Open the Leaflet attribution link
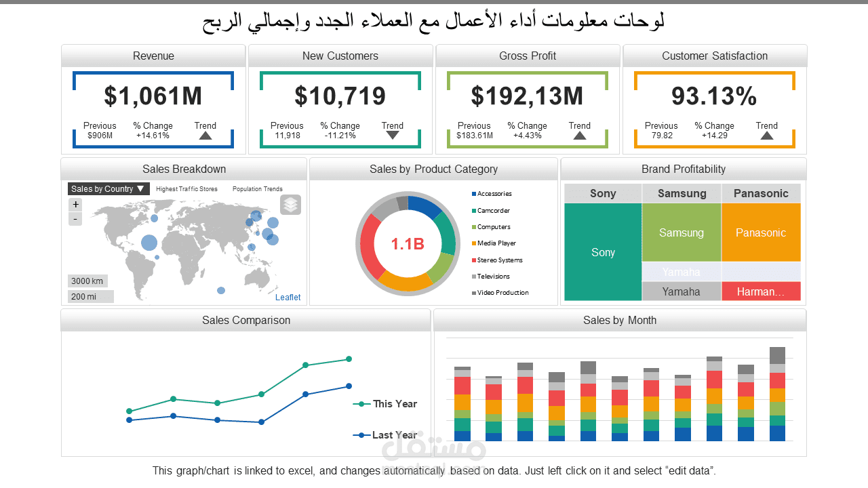The height and width of the screenshot is (488, 868). (288, 297)
